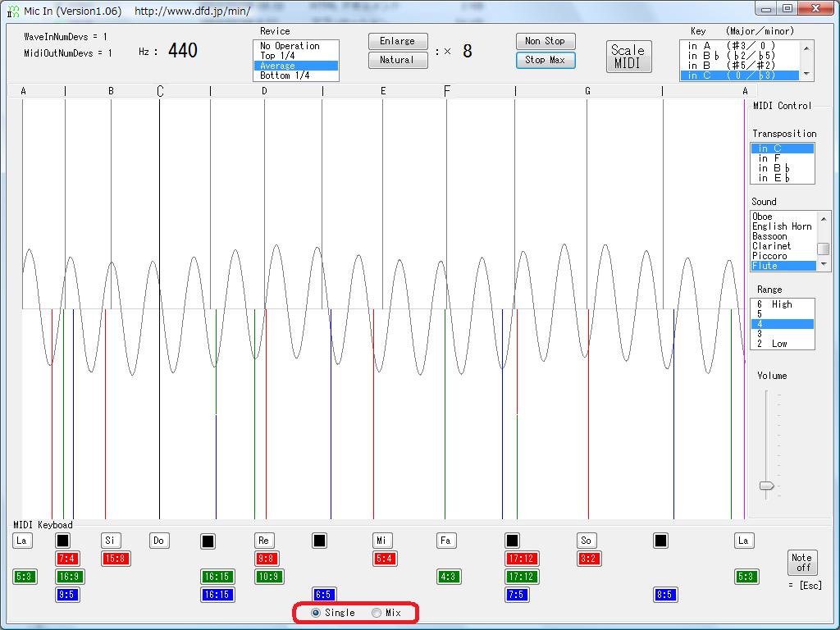The width and height of the screenshot is (840, 630).
Task: Click the blue 7:5 ratio button
Action: click(517, 595)
